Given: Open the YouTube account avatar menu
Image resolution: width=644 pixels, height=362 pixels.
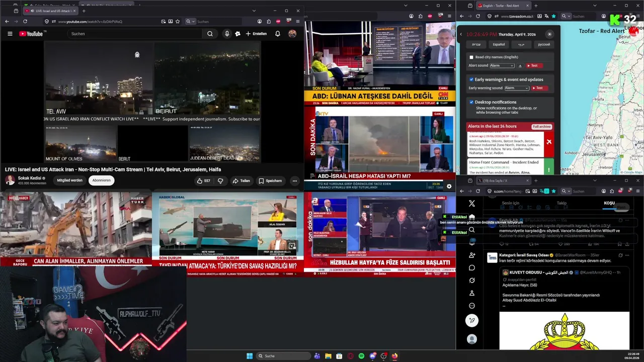Looking at the screenshot, I should click(292, 34).
